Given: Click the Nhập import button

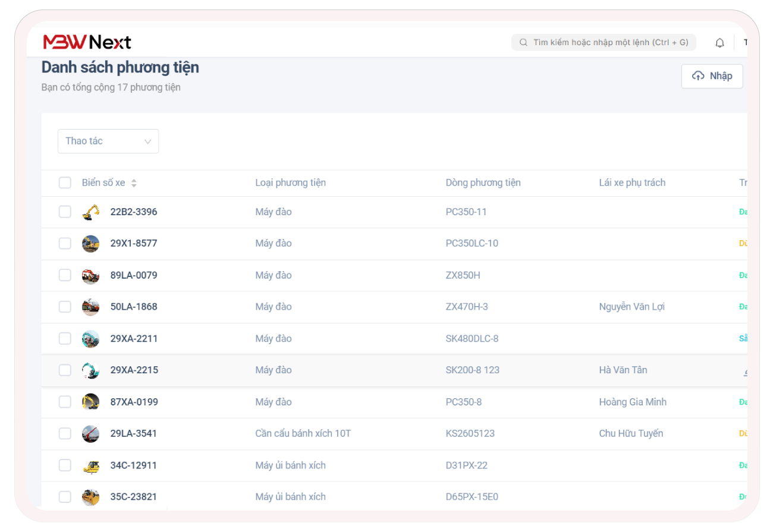Looking at the screenshot, I should (712, 76).
